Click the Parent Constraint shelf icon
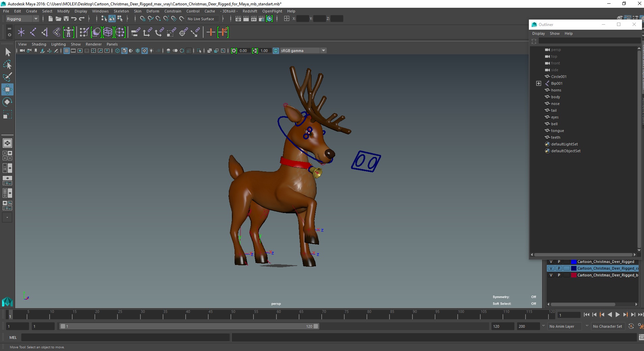Viewport: 644px width, 351px height. (136, 32)
